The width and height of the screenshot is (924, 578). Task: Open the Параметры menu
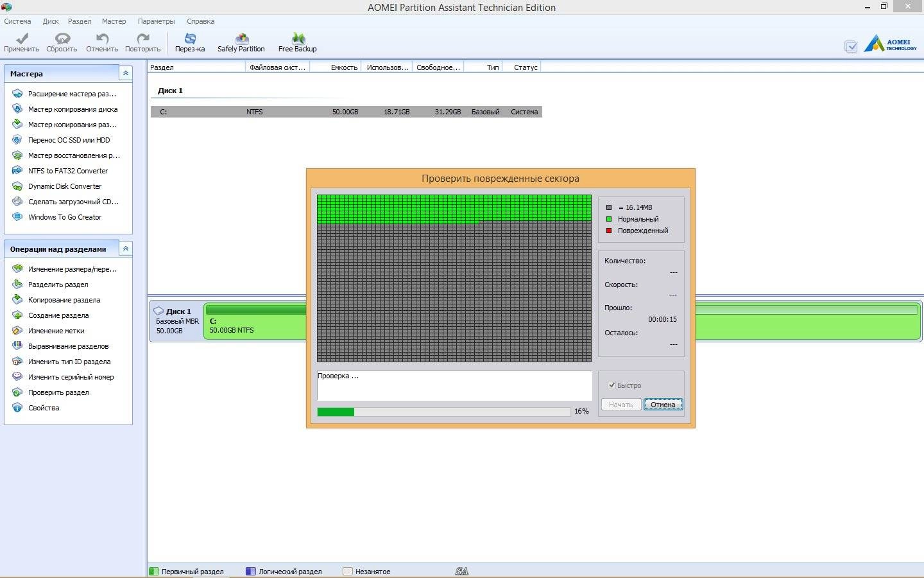[x=156, y=21]
